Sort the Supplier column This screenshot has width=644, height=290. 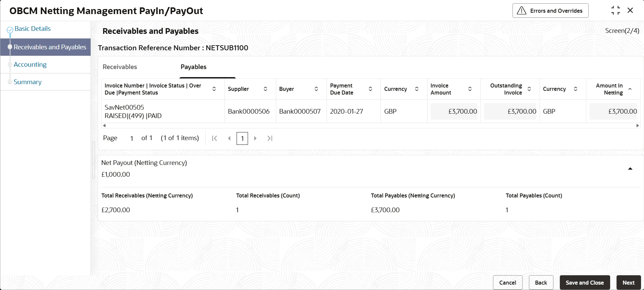point(265,89)
